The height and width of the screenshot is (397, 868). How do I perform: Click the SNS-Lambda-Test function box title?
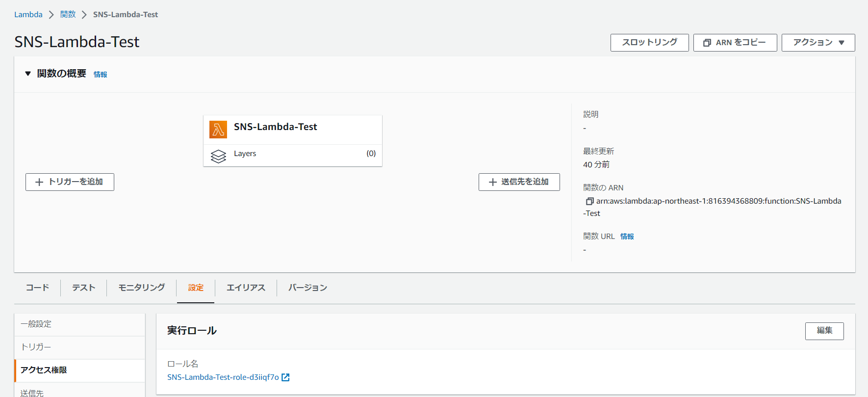pyautogui.click(x=276, y=127)
